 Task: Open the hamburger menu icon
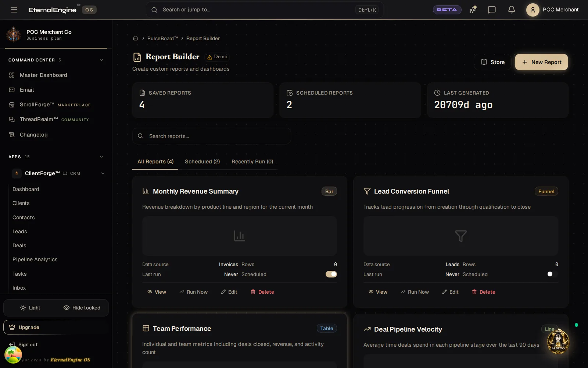pos(14,10)
